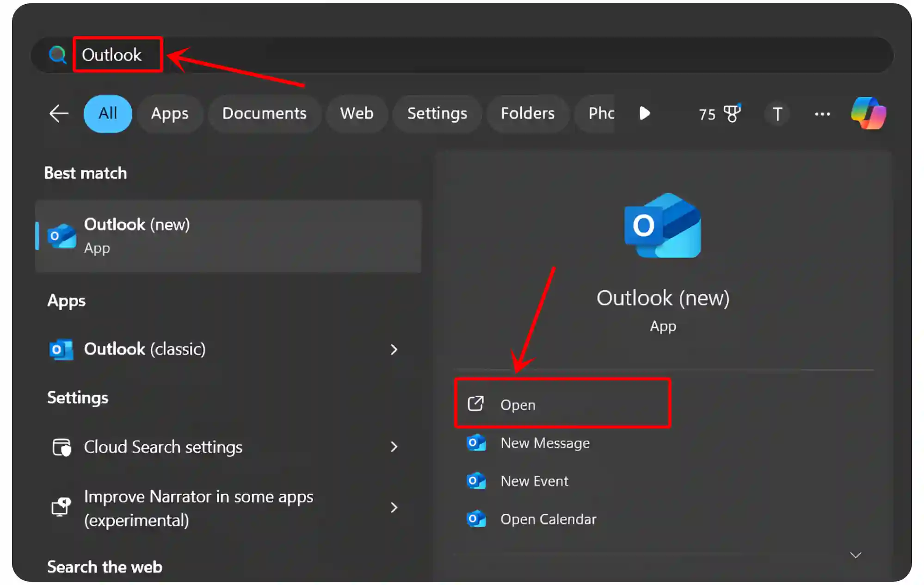The image size is (924, 585).
Task: Expand the Cloud Search settings chevron
Action: pyautogui.click(x=394, y=447)
